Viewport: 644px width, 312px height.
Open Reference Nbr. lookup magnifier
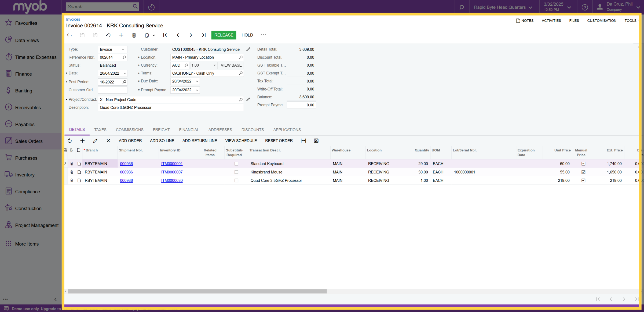click(x=124, y=57)
